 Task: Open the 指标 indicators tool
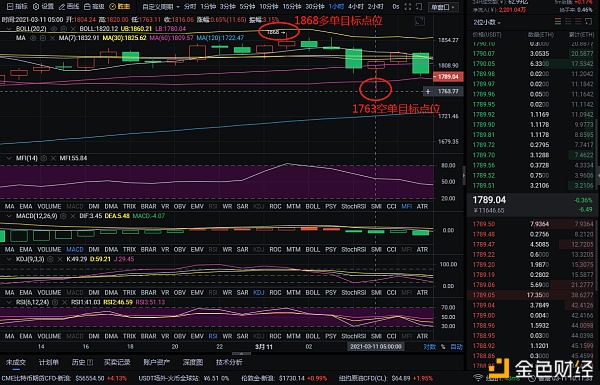(17, 7)
